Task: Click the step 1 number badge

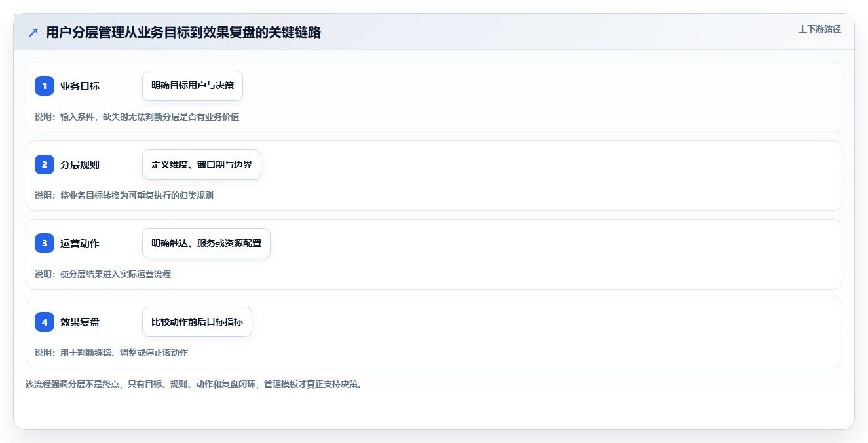Action: (45, 86)
